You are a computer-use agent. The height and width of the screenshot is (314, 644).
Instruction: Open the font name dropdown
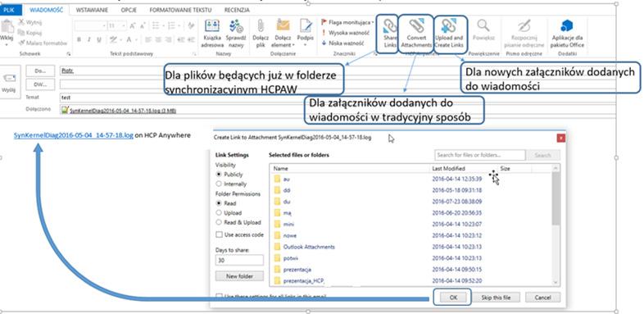coord(103,26)
